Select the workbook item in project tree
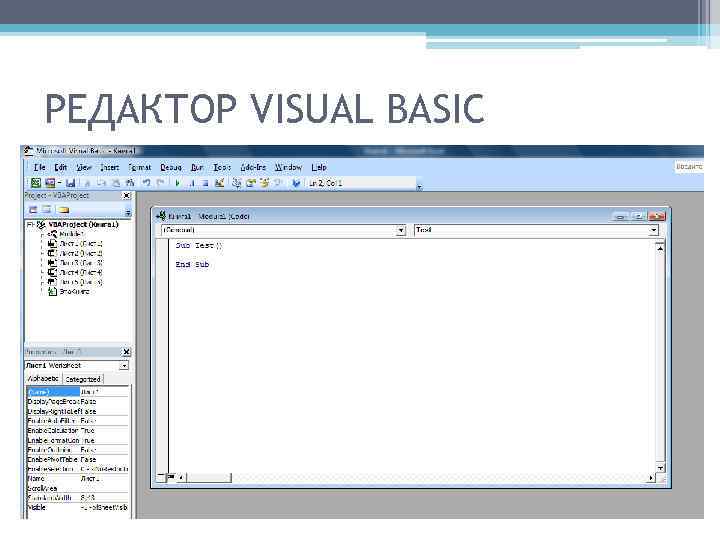The width and height of the screenshot is (720, 540). 69,292
